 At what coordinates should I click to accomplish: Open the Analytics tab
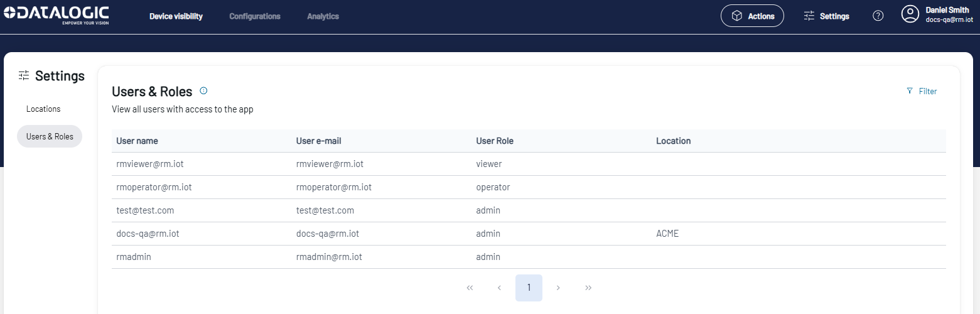(x=323, y=16)
